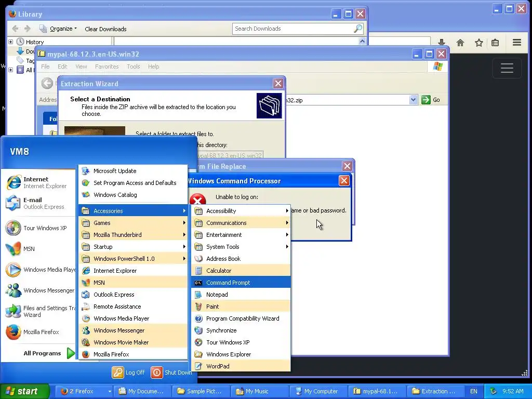The image size is (532, 399).
Task: Click the EN language indicator
Action: [474, 391]
